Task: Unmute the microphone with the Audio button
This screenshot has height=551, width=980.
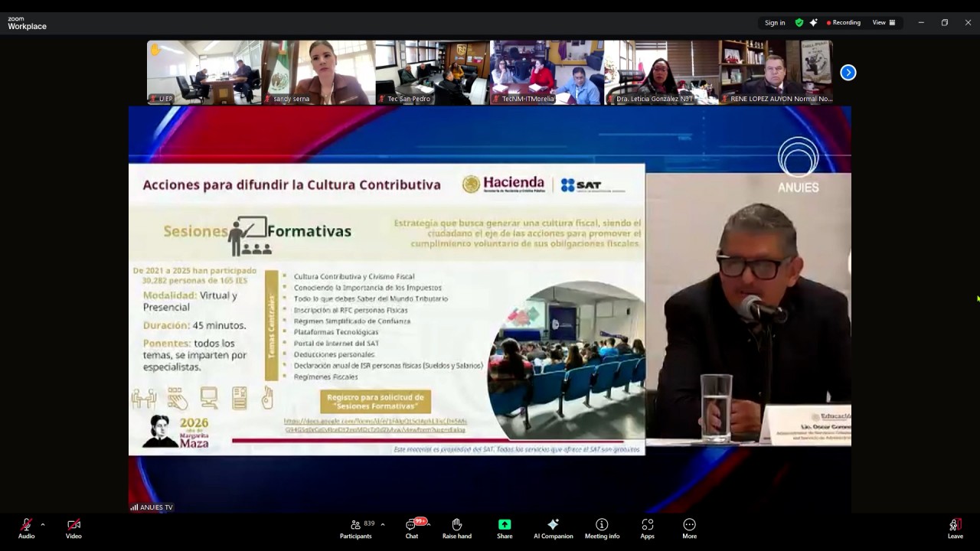Action: pyautogui.click(x=26, y=528)
